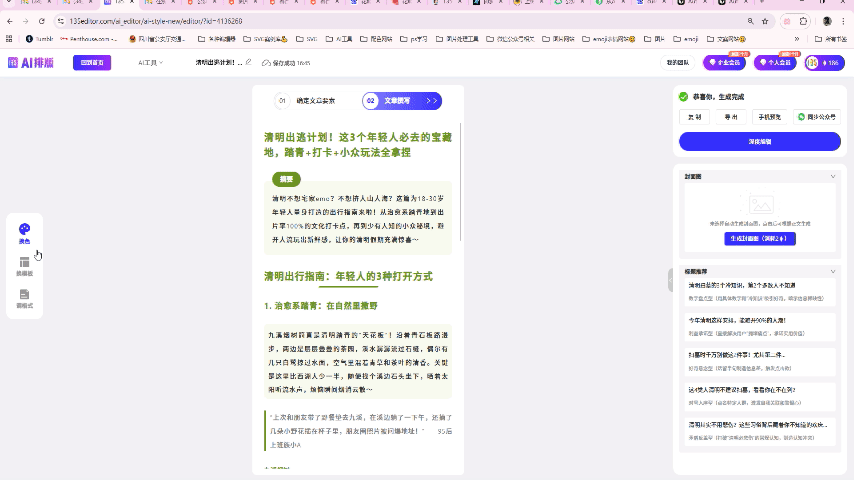The height and width of the screenshot is (480, 854).
Task: Click the green article title heading
Action: (358, 145)
